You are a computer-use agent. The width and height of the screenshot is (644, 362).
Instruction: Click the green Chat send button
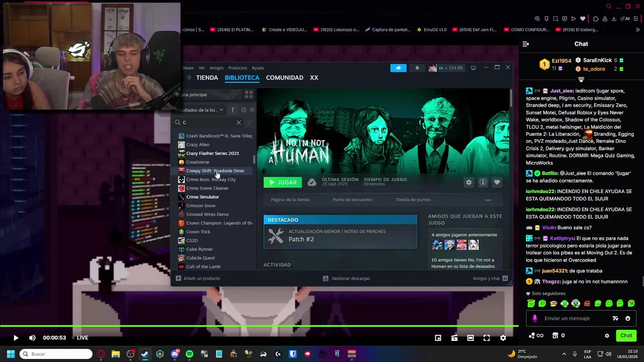(x=626, y=335)
